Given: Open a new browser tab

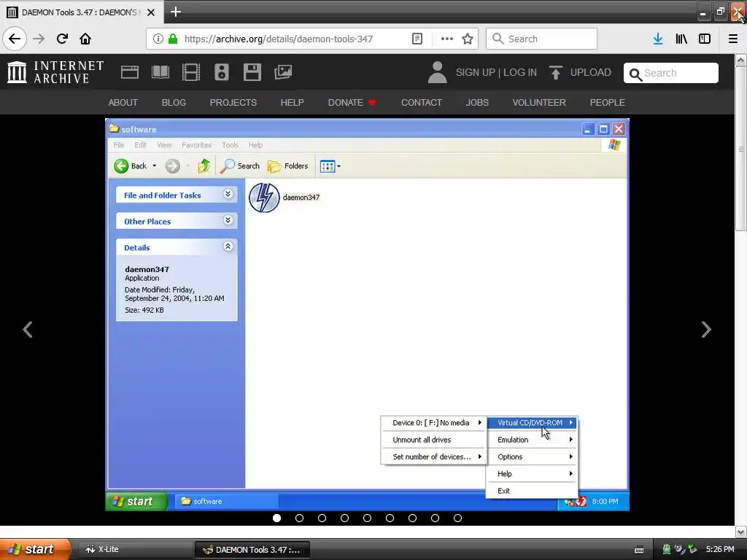Looking at the screenshot, I should (x=175, y=12).
